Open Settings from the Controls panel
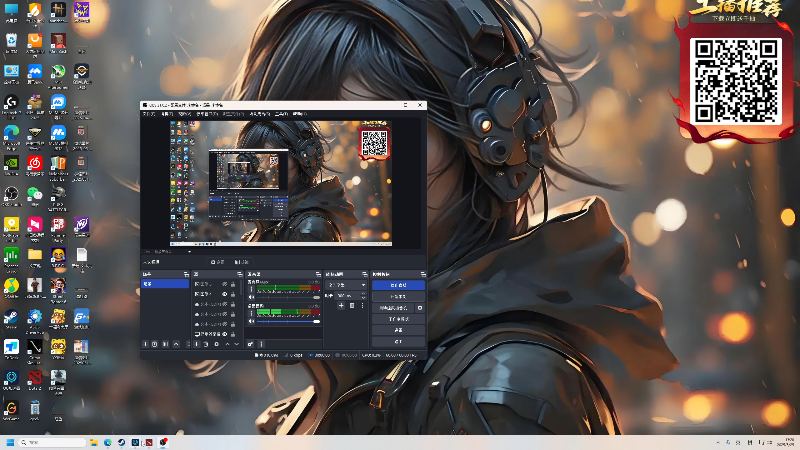 tap(399, 330)
